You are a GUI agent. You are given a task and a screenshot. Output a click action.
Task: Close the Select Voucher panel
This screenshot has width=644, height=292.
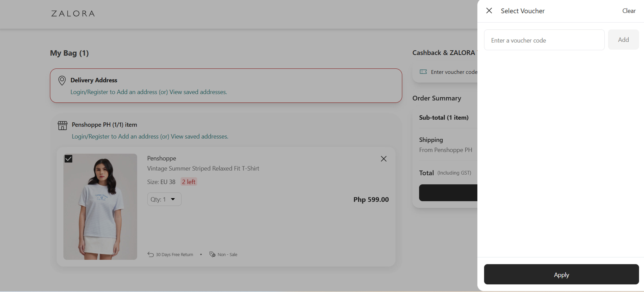tap(489, 11)
